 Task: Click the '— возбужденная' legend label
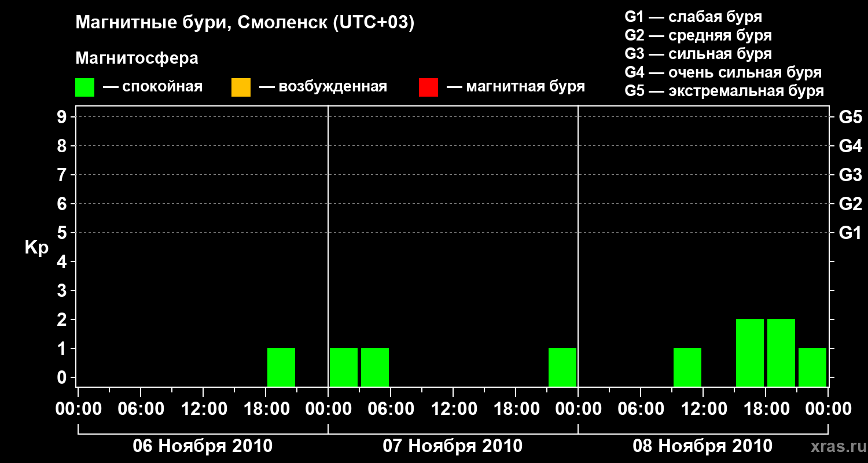pos(323,87)
